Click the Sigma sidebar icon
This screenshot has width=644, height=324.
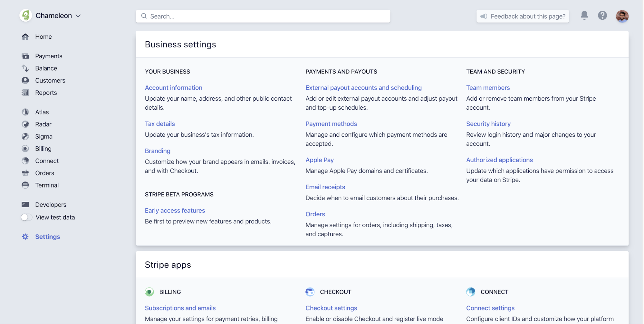[25, 136]
